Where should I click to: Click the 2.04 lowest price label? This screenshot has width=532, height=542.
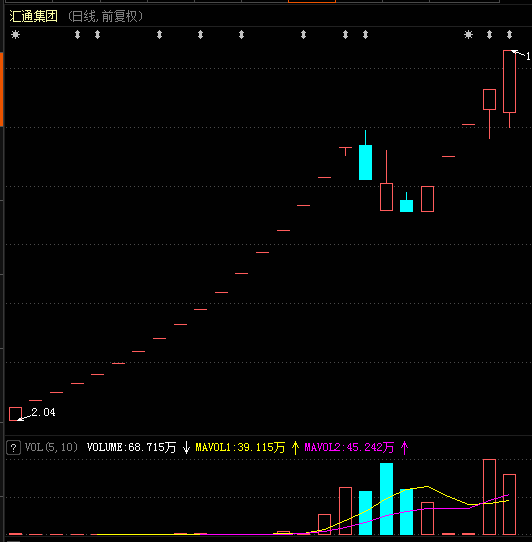coord(43,412)
